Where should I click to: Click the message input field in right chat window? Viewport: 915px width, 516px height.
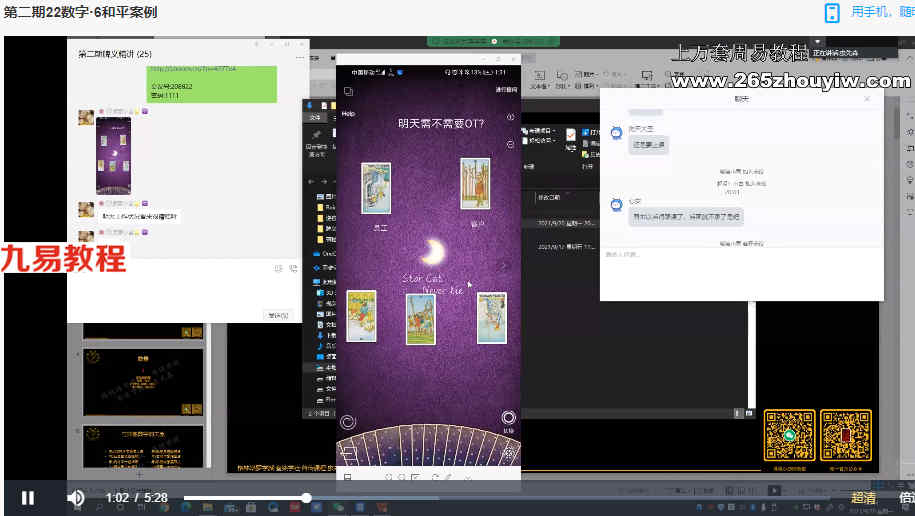point(741,273)
